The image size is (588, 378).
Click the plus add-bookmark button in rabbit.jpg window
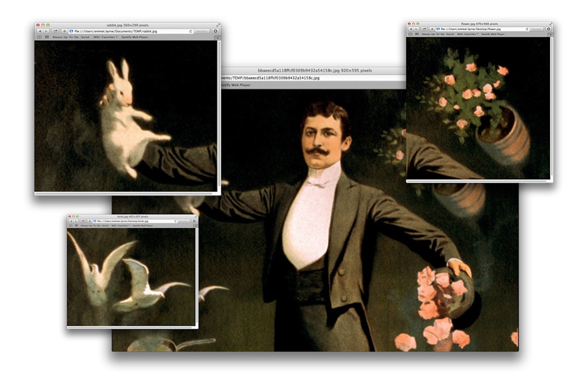coord(63,31)
